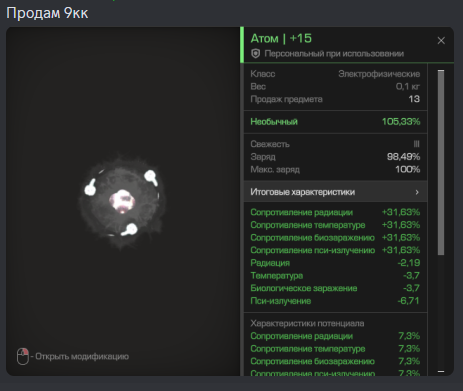Viewport: 463px width, 391px height.
Task: Click the Класс Электрофизические row
Action: click(335, 74)
